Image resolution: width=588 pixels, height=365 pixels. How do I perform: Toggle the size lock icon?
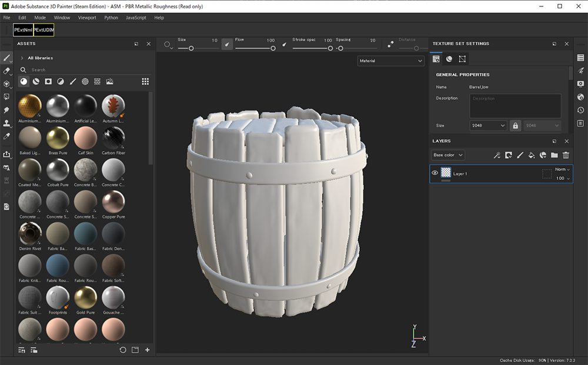pos(515,126)
